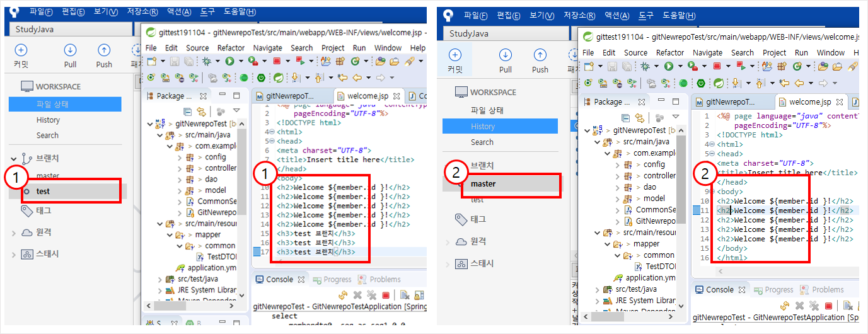This screenshot has width=868, height=334.
Task: Open 저장소(R) menu in left Sourcetree window
Action: [x=141, y=11]
